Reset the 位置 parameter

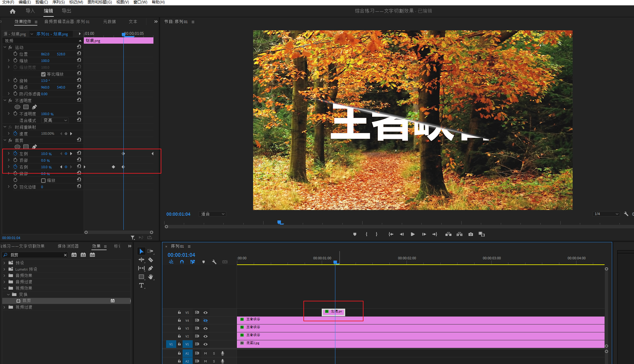[79, 53]
